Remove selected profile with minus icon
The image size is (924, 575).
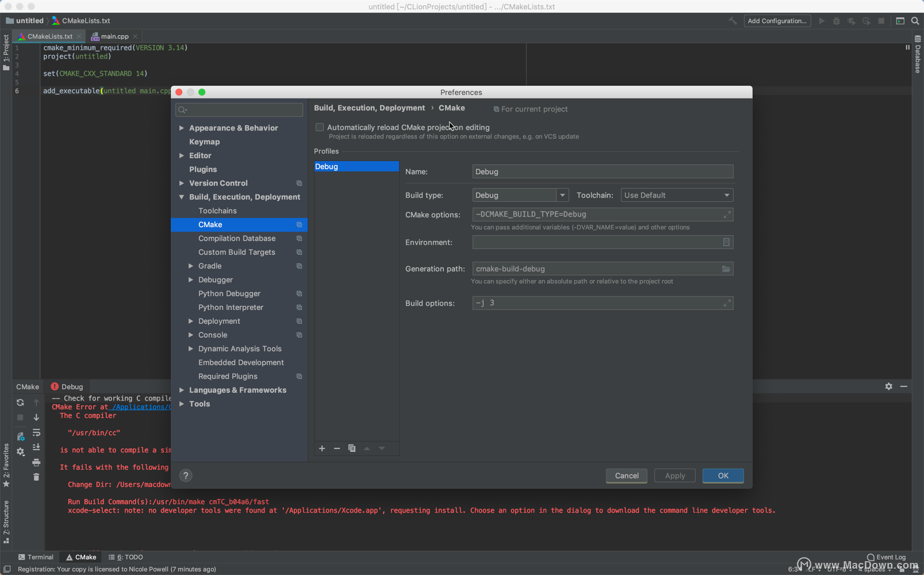pos(337,448)
